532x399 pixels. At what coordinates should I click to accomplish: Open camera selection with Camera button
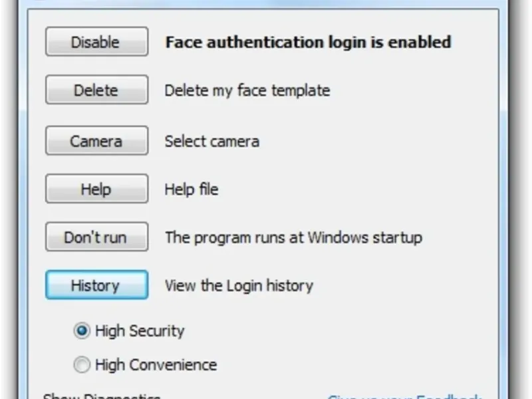click(x=96, y=141)
